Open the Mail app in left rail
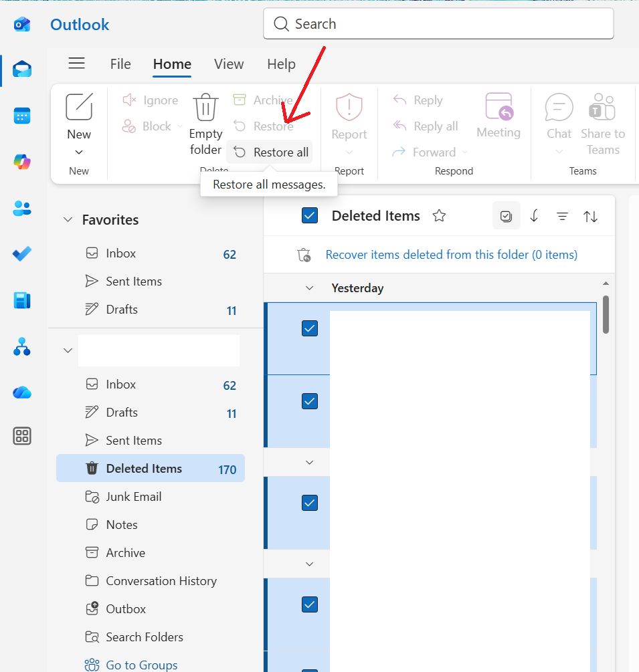Viewport: 639px width, 672px height. [x=22, y=69]
